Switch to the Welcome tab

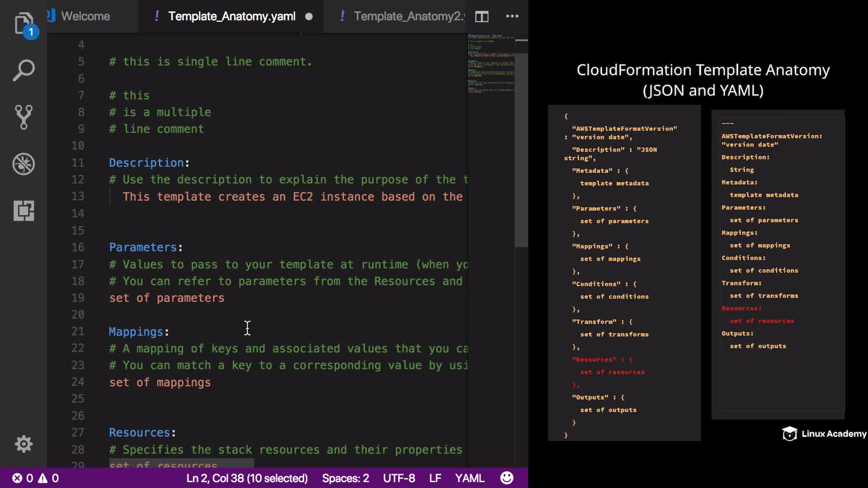coord(85,16)
